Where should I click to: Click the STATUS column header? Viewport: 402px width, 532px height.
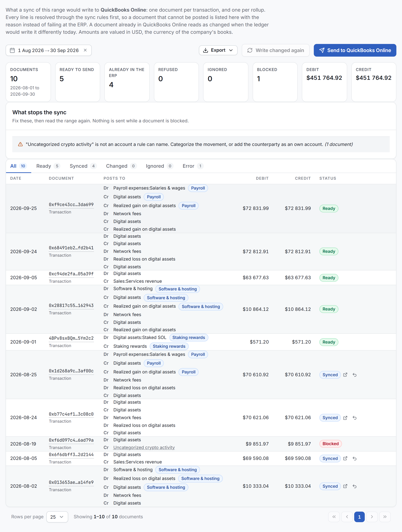[x=328, y=178]
